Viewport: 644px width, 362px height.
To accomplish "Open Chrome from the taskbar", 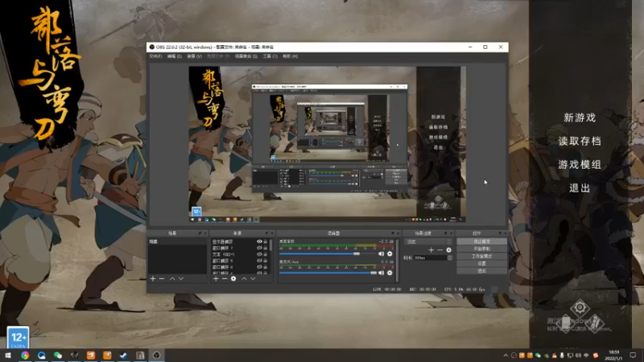I will coord(25,355).
